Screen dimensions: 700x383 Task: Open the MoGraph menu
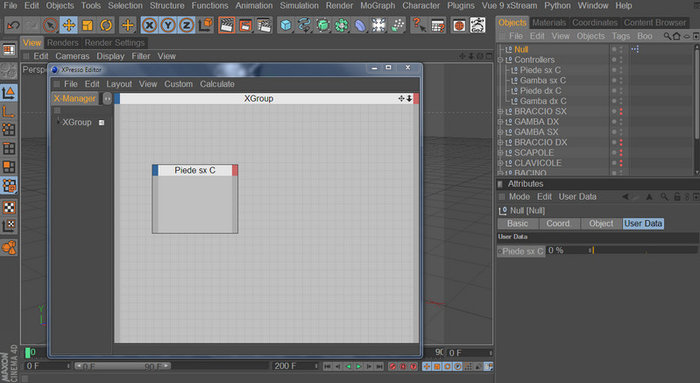(378, 6)
